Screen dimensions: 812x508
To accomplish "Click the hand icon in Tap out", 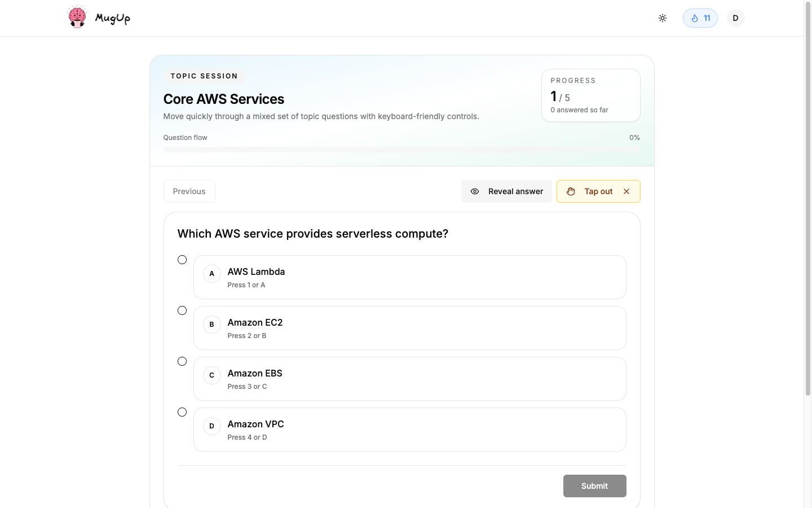I will point(571,191).
